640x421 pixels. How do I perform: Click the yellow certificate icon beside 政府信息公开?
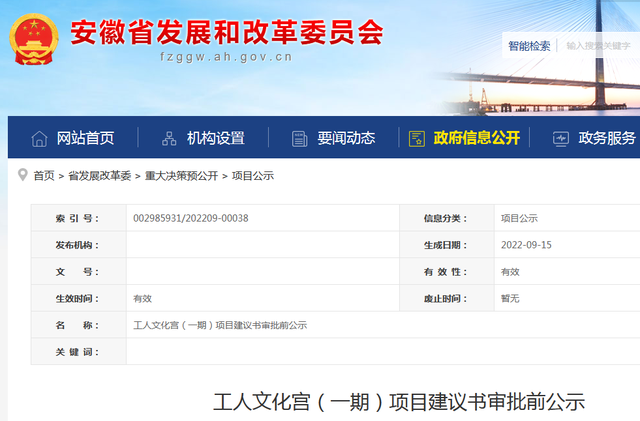tap(417, 139)
